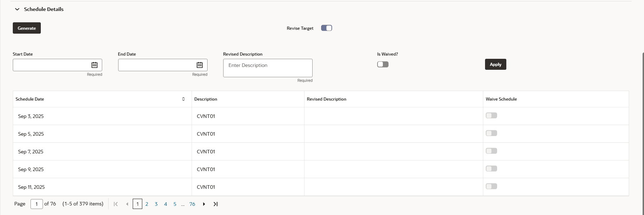Jump to the last page
The image size is (644, 215).
(215, 204)
